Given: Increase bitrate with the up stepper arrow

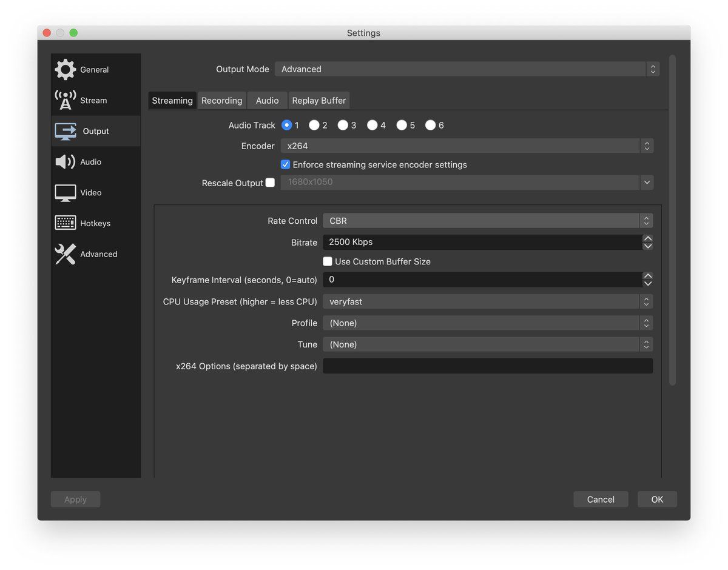Looking at the screenshot, I should [648, 238].
